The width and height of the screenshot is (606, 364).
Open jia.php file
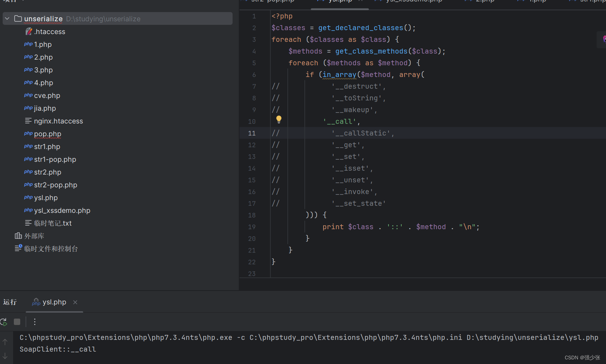point(45,108)
